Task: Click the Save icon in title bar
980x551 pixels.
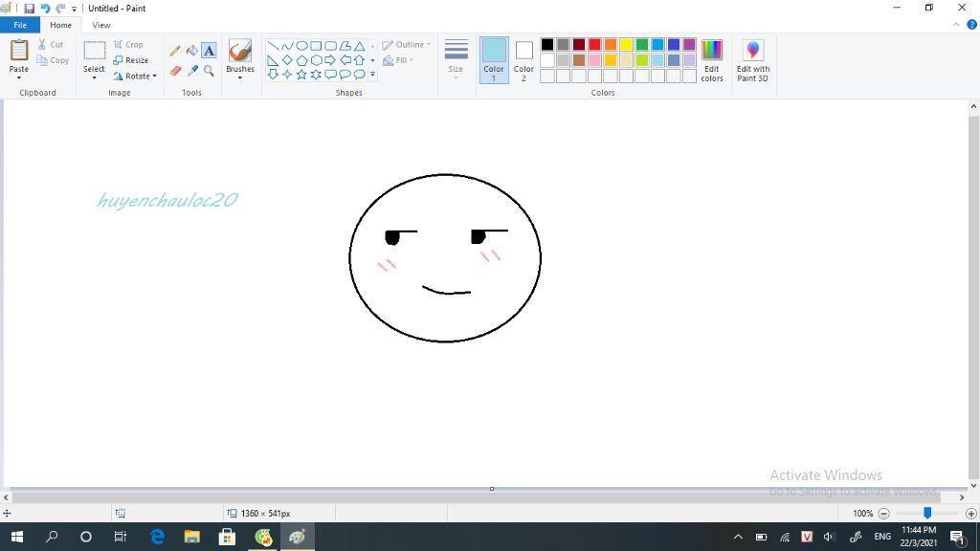Action: point(29,9)
